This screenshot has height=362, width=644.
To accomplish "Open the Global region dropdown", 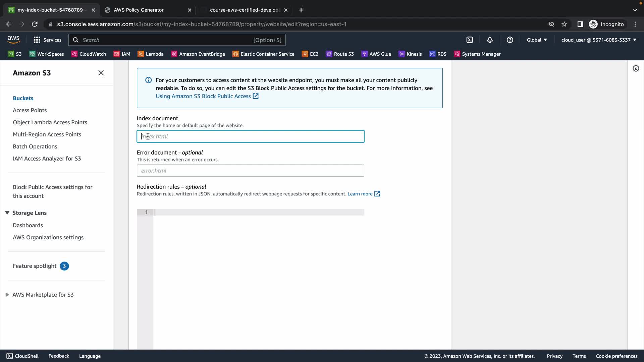I will coord(537,40).
